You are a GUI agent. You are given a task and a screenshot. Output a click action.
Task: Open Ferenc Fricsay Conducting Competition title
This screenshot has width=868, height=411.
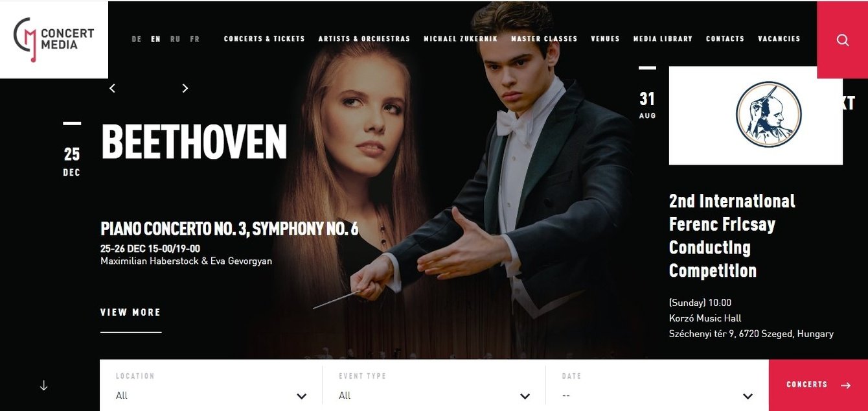[732, 236]
